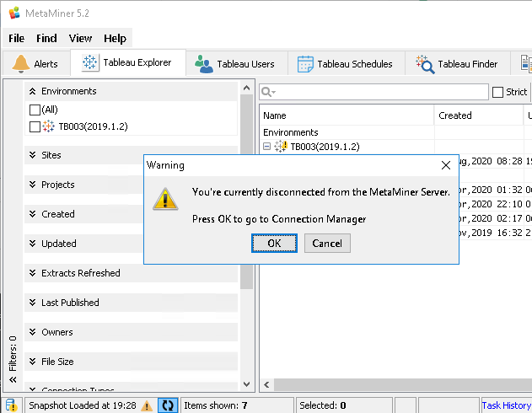This screenshot has height=413, width=532.
Task: Open the Find menu
Action: click(46, 38)
